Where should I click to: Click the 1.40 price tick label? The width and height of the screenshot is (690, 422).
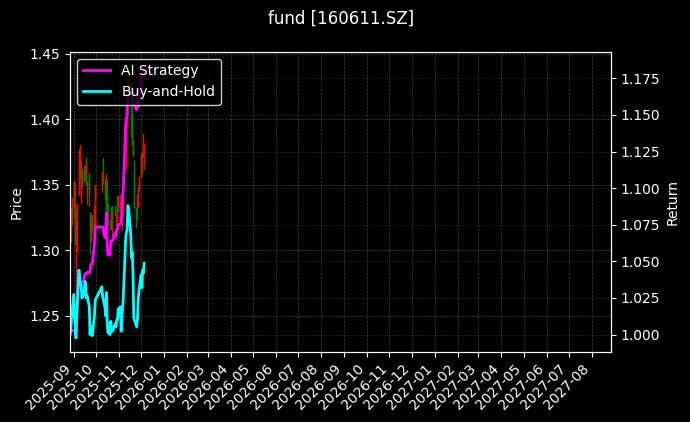44,120
